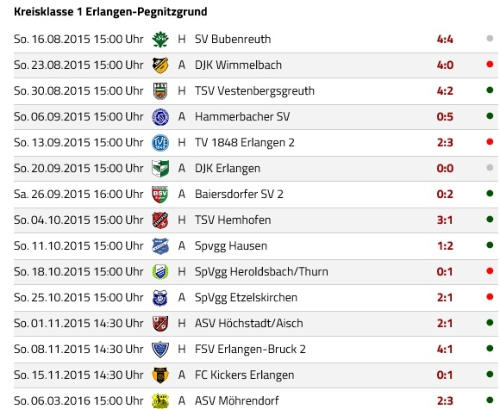Open the SpVgg Heroldsbach/Thurn team link

pyautogui.click(x=261, y=272)
